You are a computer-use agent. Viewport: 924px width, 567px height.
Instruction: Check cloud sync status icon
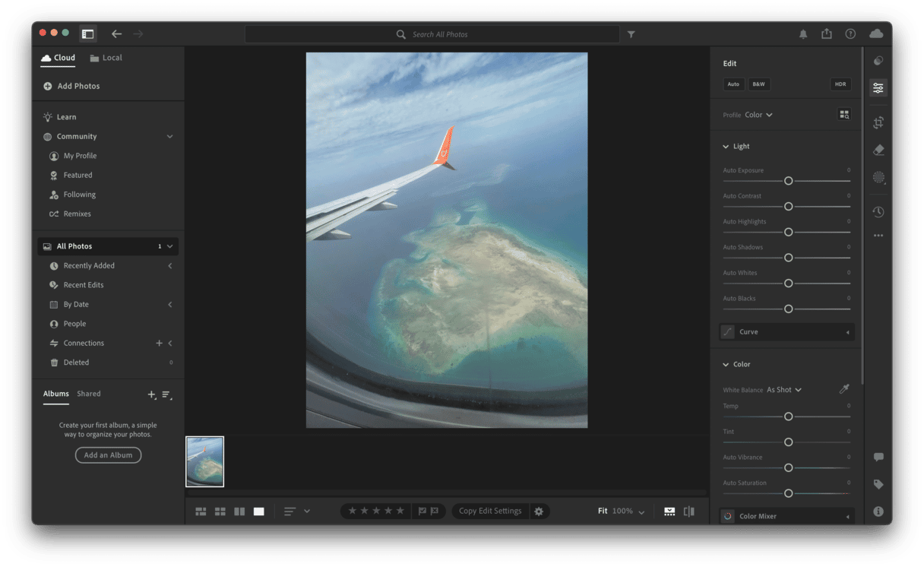click(x=876, y=34)
